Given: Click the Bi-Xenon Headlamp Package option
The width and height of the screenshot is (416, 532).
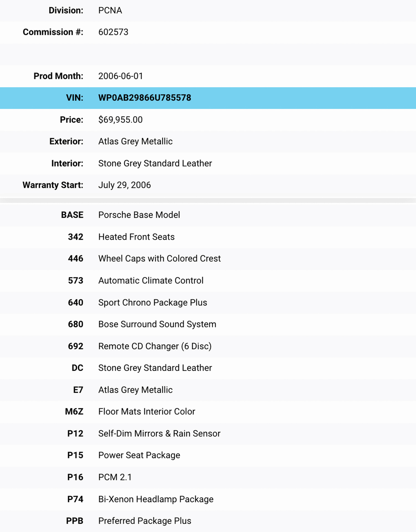Looking at the screenshot, I should click(x=156, y=499).
